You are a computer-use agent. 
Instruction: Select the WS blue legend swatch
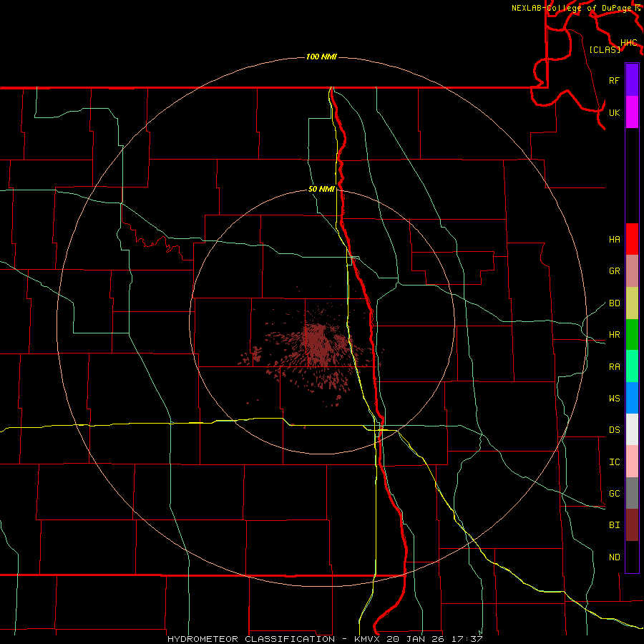tap(632, 398)
